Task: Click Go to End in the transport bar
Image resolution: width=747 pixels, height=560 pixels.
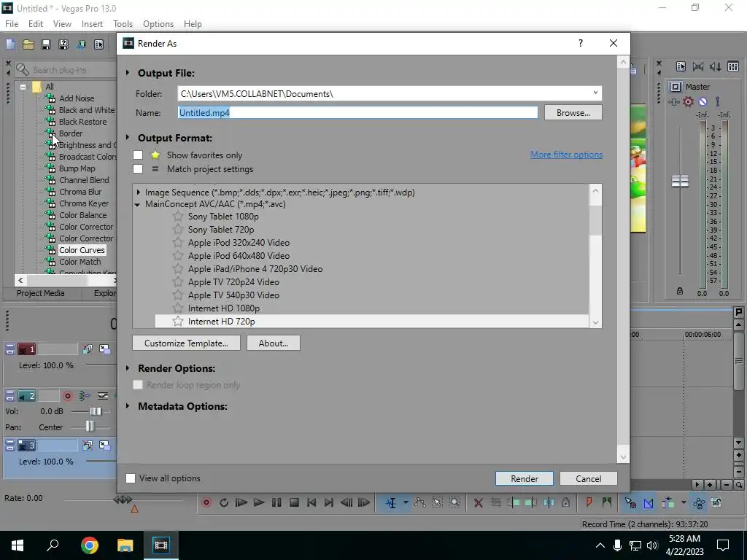Action: click(329, 502)
